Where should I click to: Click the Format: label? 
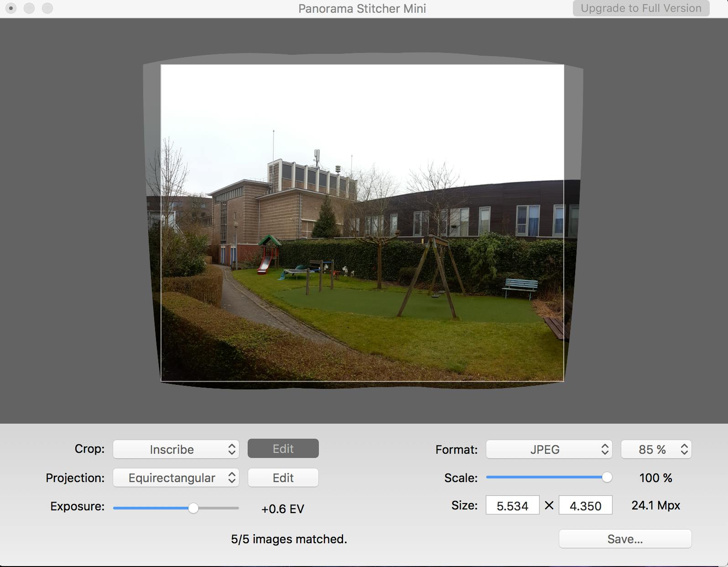click(457, 450)
